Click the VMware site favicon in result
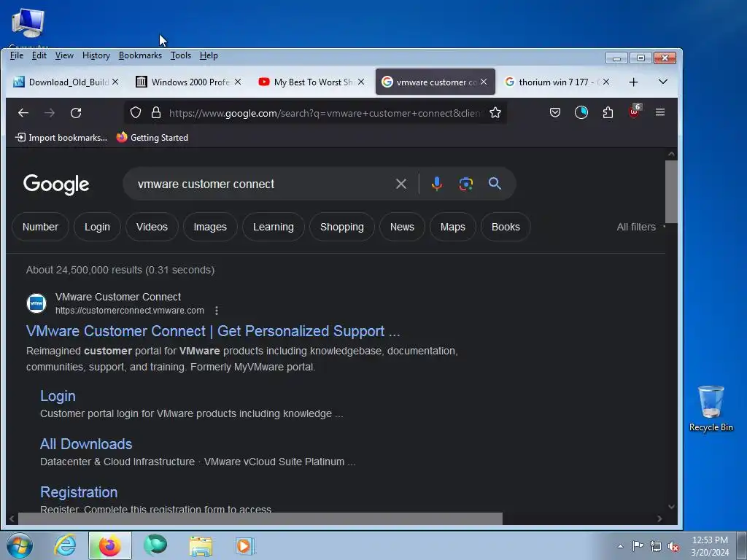 point(36,303)
